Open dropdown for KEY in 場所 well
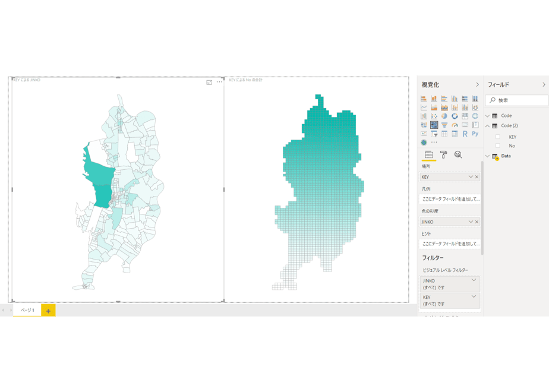549x392 pixels. tap(471, 177)
